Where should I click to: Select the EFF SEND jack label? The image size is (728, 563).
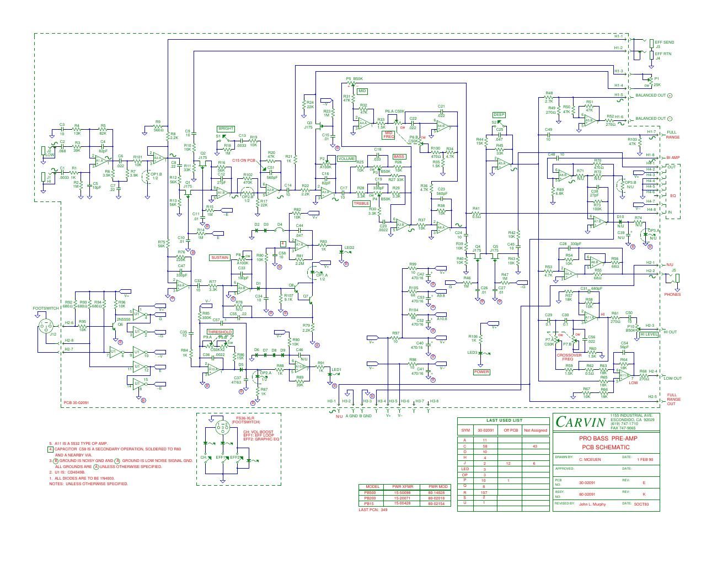coord(665,42)
